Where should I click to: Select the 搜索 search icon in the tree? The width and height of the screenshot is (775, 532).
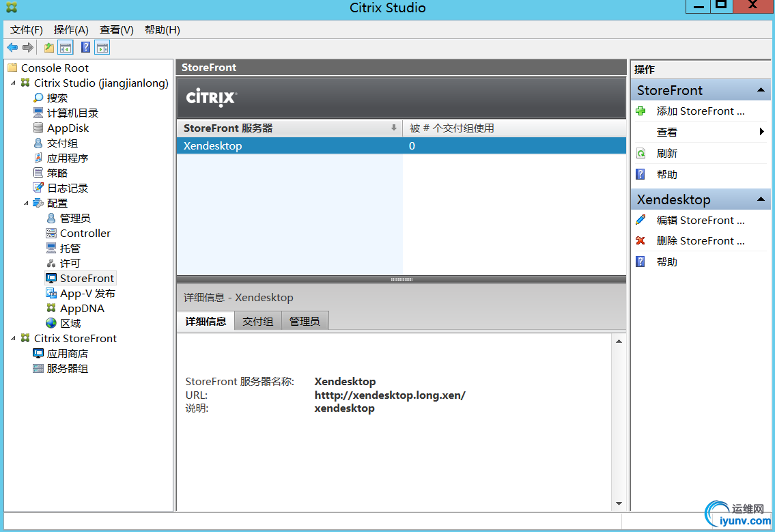tap(38, 98)
